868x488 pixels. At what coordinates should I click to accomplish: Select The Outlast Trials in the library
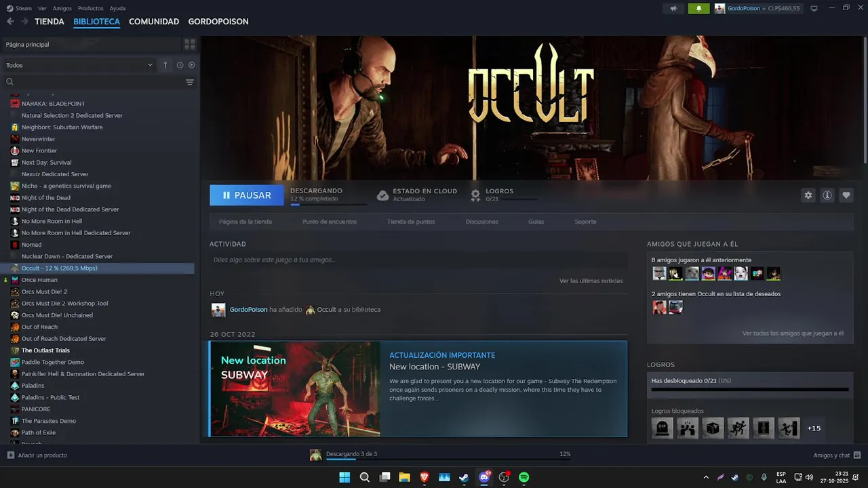(x=45, y=350)
